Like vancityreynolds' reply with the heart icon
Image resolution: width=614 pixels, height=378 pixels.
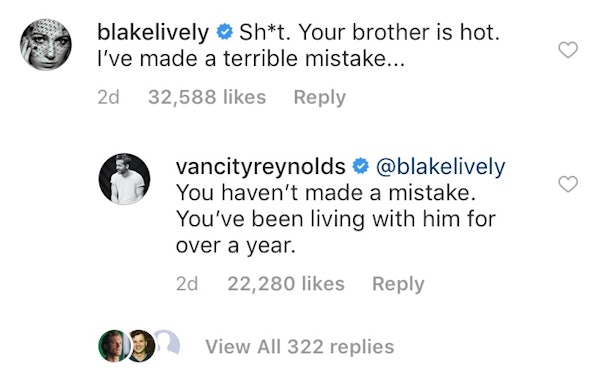pyautogui.click(x=568, y=184)
